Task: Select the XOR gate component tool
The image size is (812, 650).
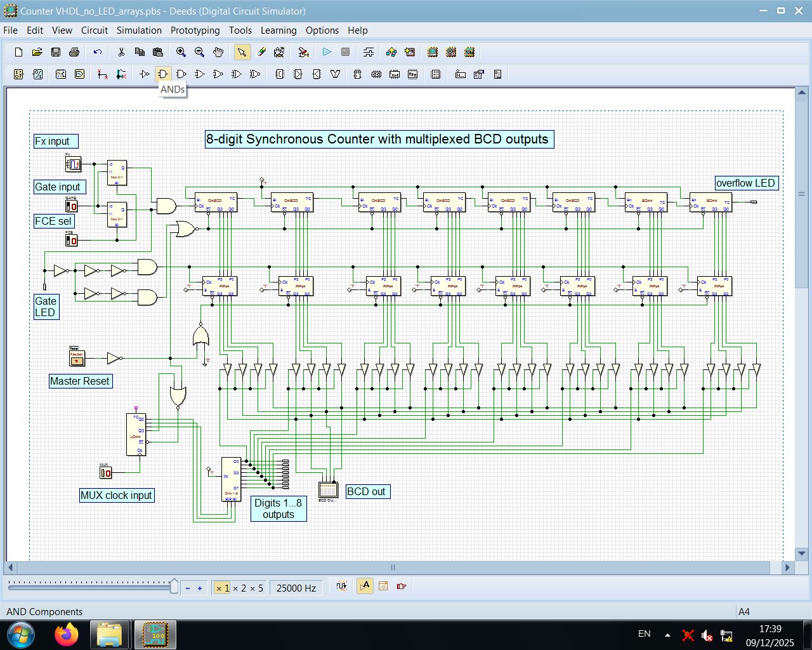Action: pyautogui.click(x=235, y=74)
